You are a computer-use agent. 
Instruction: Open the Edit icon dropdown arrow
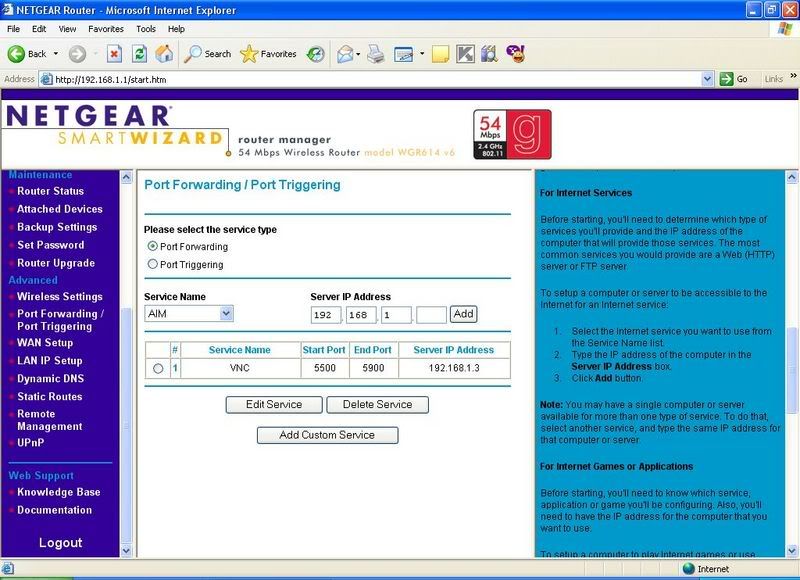pyautogui.click(x=422, y=54)
